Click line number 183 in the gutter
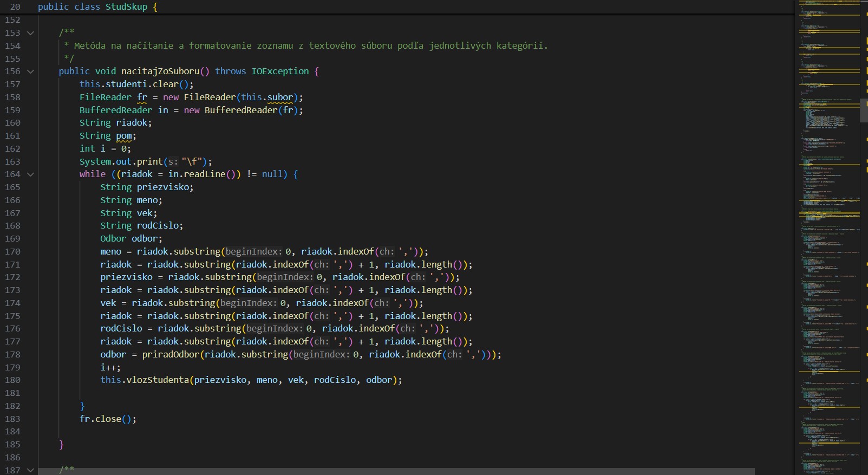Image resolution: width=868 pixels, height=475 pixels. [12, 419]
